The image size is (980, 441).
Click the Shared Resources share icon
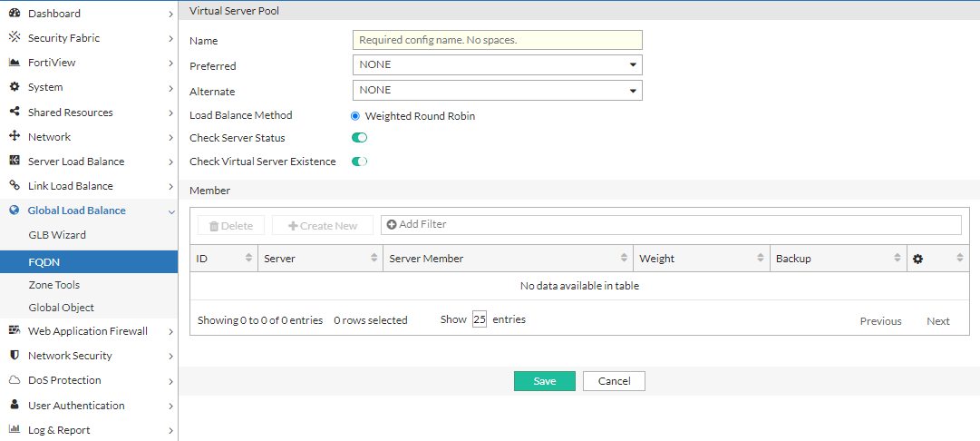15,113
